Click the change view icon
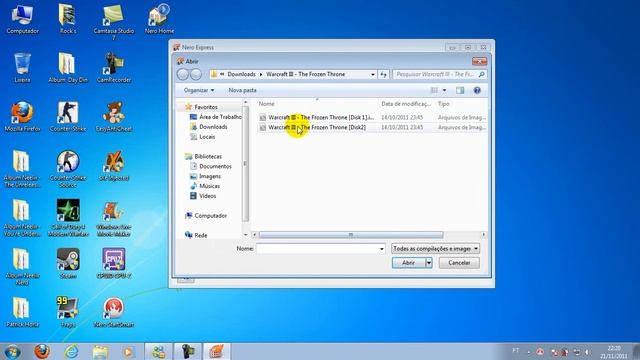The image size is (640, 360). (x=434, y=90)
